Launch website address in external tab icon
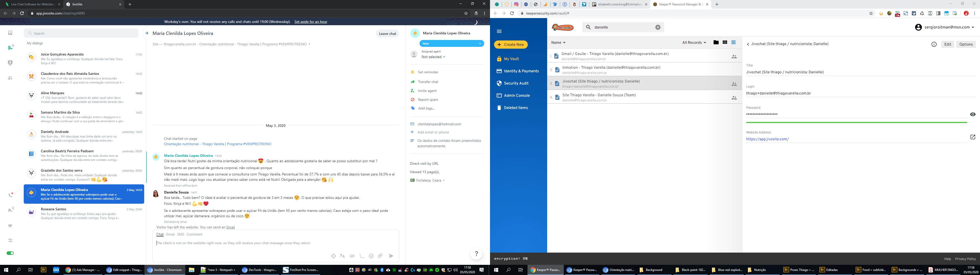The height and width of the screenshot is (275, 980). click(x=972, y=137)
